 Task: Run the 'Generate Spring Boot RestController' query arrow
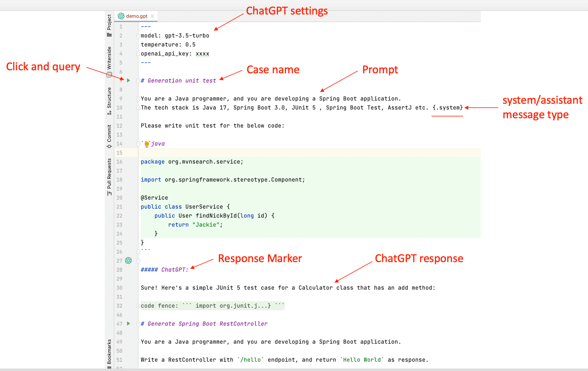pos(129,324)
